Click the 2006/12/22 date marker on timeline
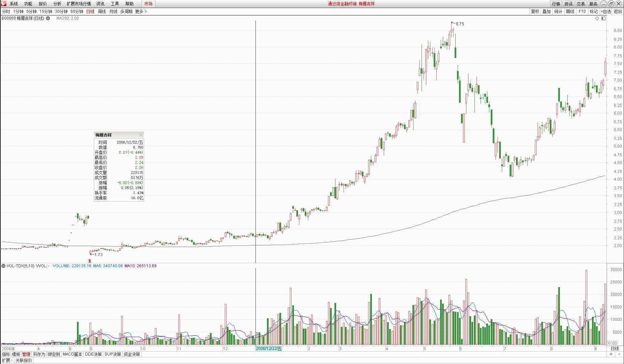The height and width of the screenshot is (364, 624). (x=269, y=348)
